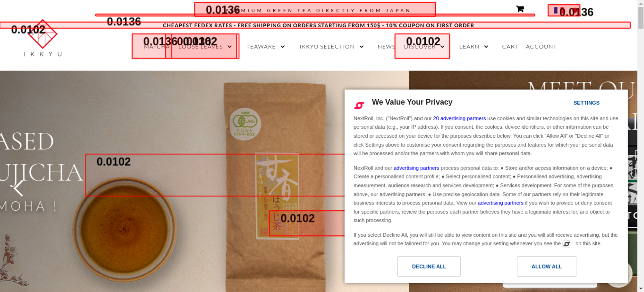The image size is (644, 292).
Task: Go to the News menu item
Action: 386,47
